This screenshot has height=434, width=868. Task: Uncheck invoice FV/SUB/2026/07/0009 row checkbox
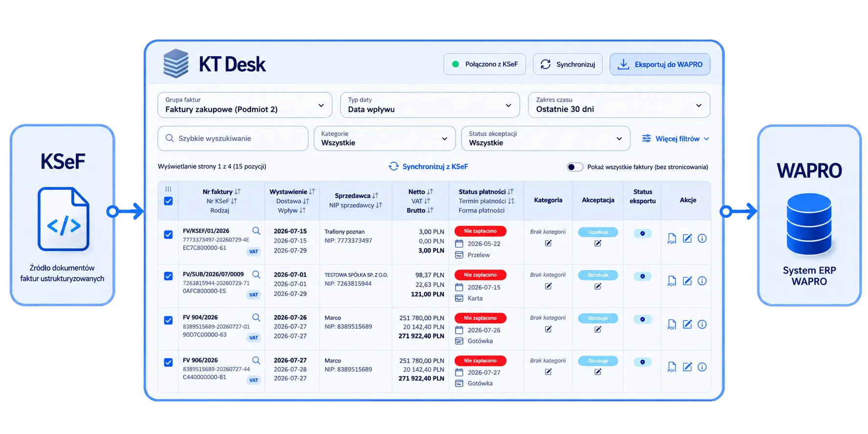[168, 276]
